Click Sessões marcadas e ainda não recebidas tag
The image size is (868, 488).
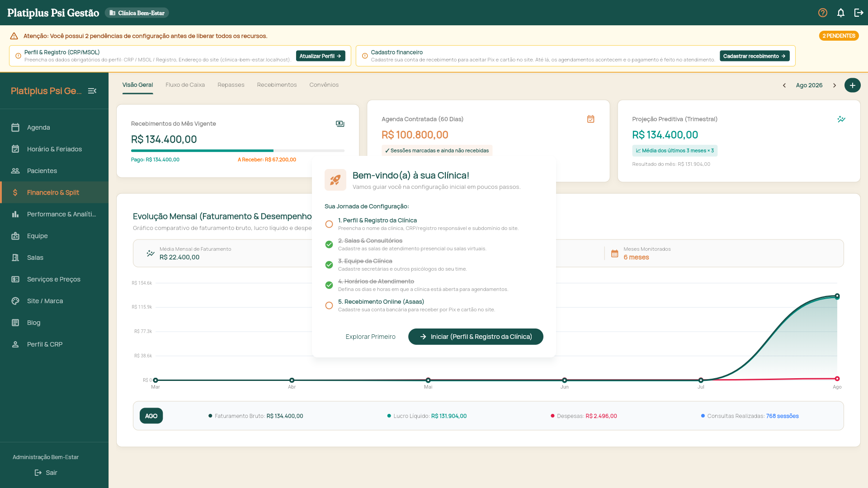tap(437, 150)
